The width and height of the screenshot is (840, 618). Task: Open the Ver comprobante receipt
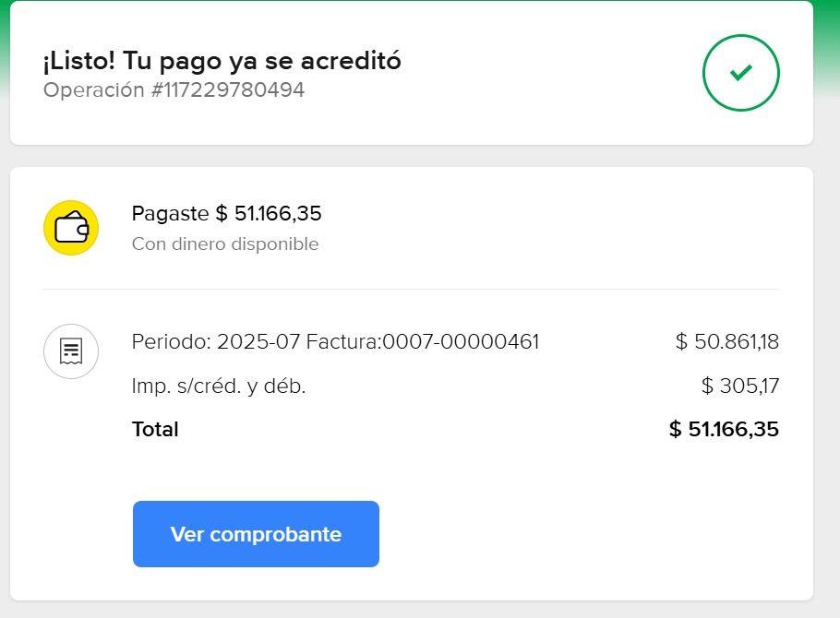pos(256,534)
